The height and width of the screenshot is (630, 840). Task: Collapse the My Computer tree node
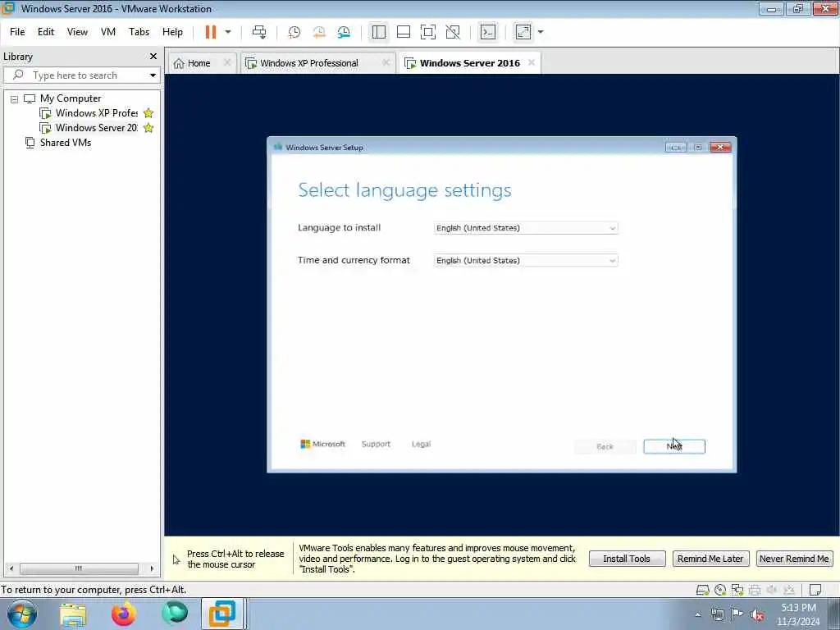tap(15, 99)
